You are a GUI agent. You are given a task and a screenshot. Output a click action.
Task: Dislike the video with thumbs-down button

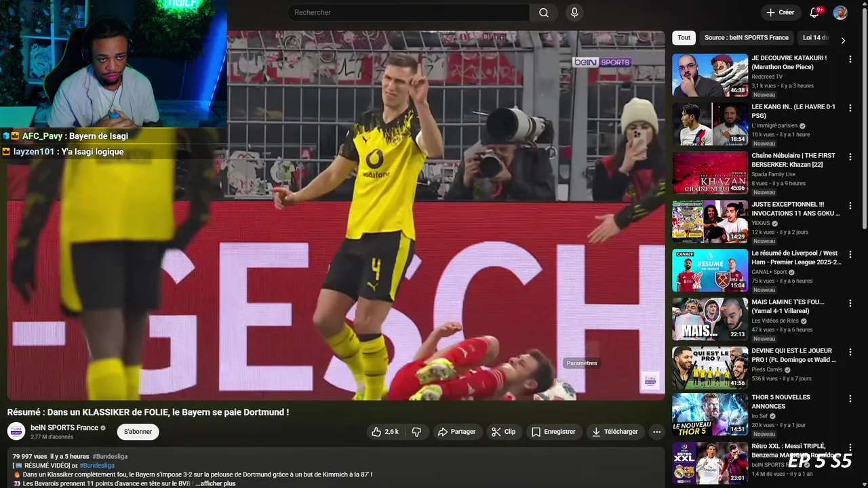click(x=416, y=432)
